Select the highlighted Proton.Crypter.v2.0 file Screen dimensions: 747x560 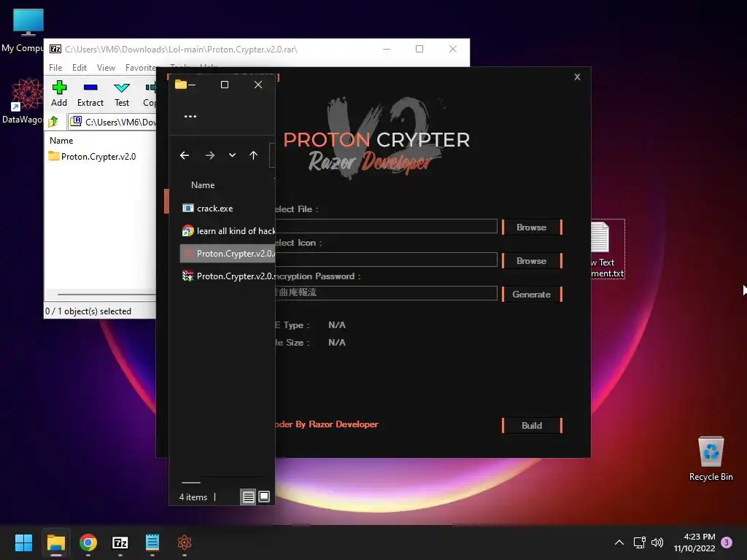click(x=228, y=253)
